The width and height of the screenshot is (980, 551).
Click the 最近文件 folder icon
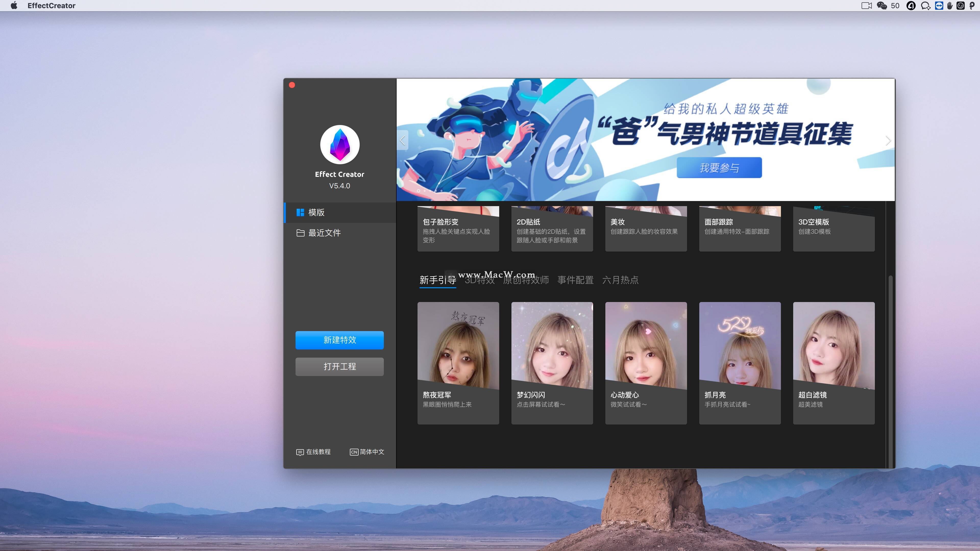coord(300,233)
